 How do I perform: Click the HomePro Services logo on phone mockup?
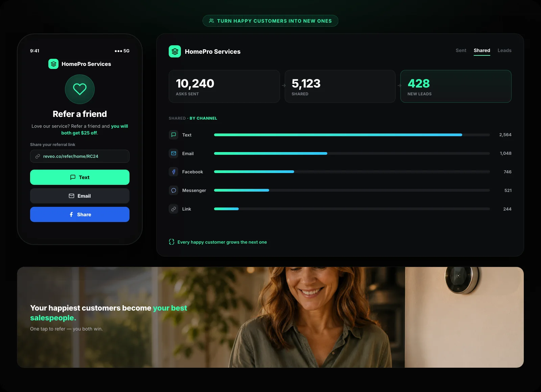[53, 64]
